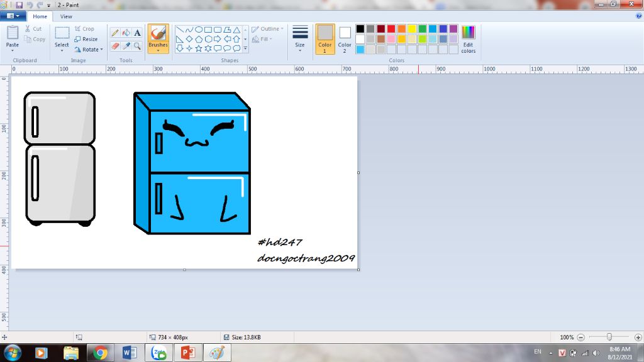Choose the Diamond shape
The image size is (644, 362).
[x=189, y=40]
